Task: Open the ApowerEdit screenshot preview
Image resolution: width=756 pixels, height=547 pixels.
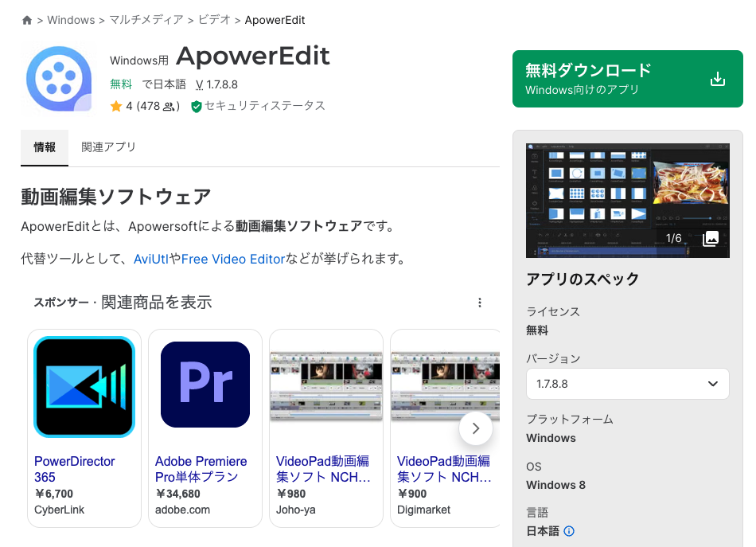Action: pyautogui.click(x=627, y=200)
